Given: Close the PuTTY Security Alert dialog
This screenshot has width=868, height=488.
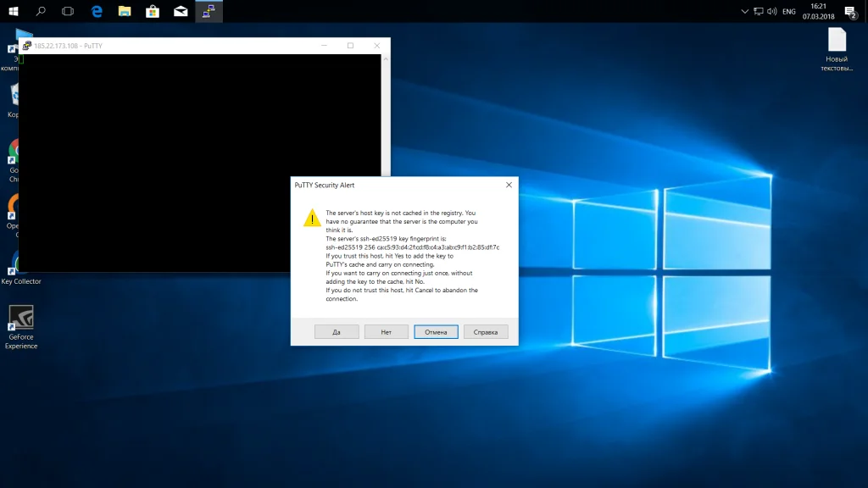Looking at the screenshot, I should [509, 185].
